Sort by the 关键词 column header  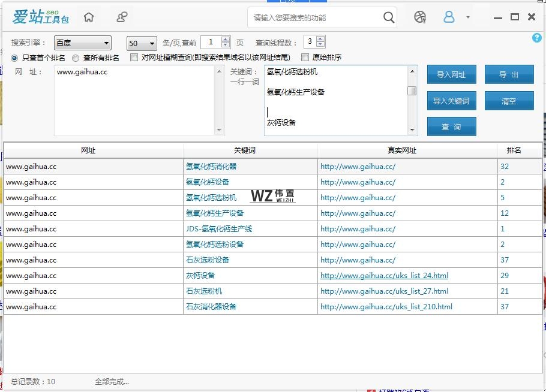point(244,150)
